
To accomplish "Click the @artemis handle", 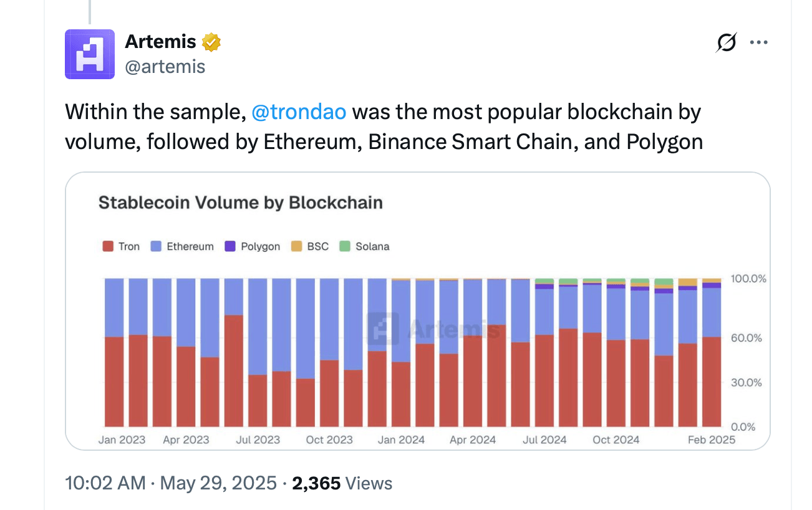I will 165,67.
